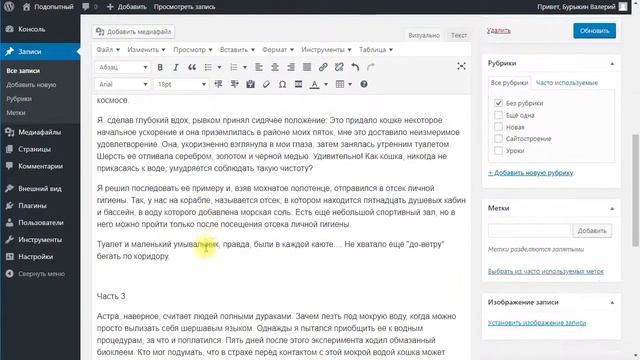Open the 18pt font size dropdown
The height and width of the screenshot is (360, 640).
pyautogui.click(x=182, y=84)
